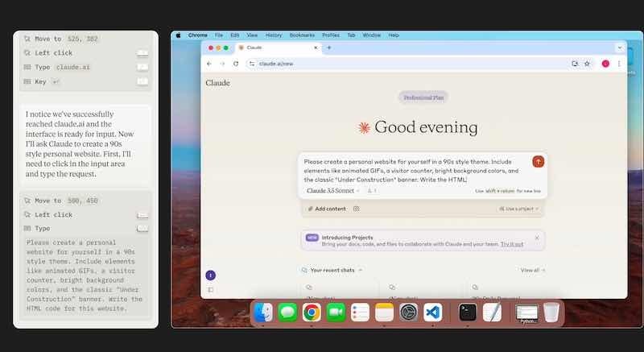
Task: Click the Good evening heading
Action: (426, 127)
